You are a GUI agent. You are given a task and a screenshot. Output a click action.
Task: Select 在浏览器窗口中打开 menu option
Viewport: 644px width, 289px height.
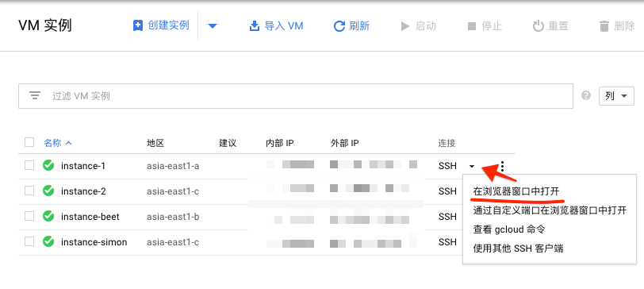click(516, 191)
